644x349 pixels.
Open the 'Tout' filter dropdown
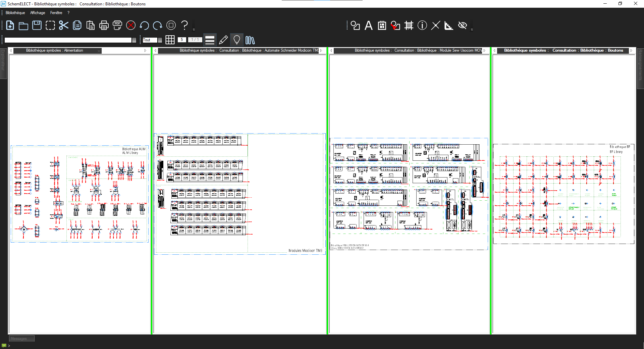point(160,40)
